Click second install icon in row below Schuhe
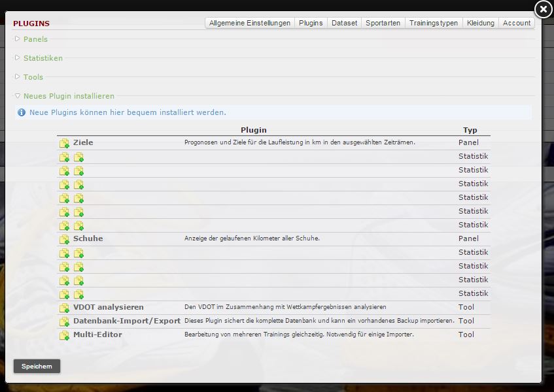The image size is (554, 392). (78, 253)
